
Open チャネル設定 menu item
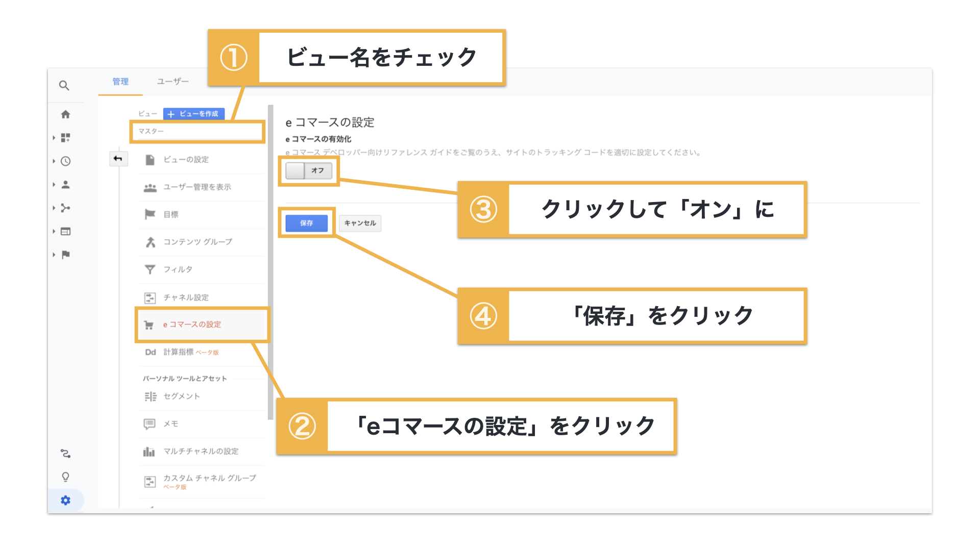[x=202, y=297]
